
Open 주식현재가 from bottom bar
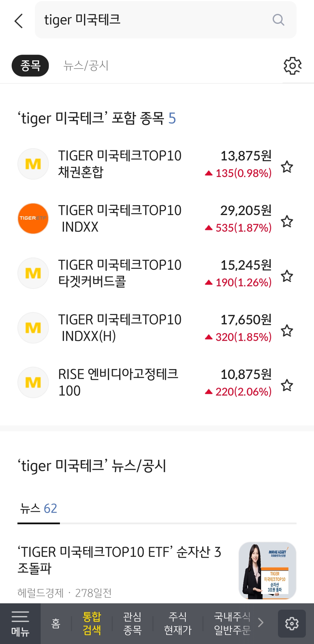(178, 623)
